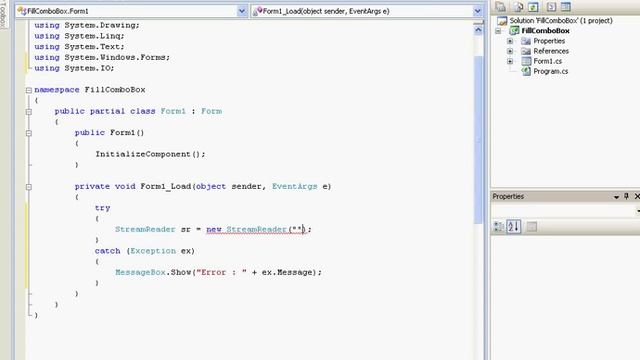The height and width of the screenshot is (360, 640).
Task: Click inside the StreamReader string quotes
Action: (297, 229)
